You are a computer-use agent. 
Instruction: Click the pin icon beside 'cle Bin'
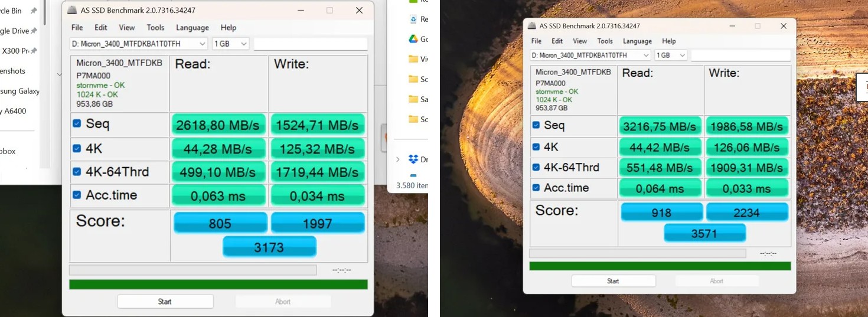(34, 11)
